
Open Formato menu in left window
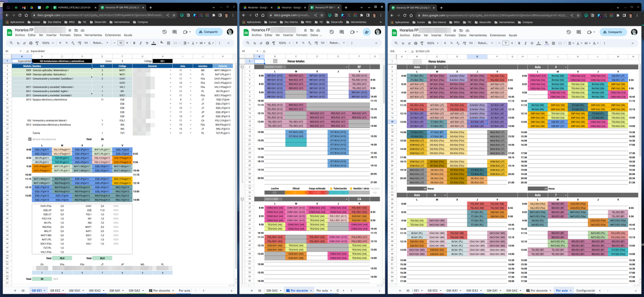click(x=65, y=35)
